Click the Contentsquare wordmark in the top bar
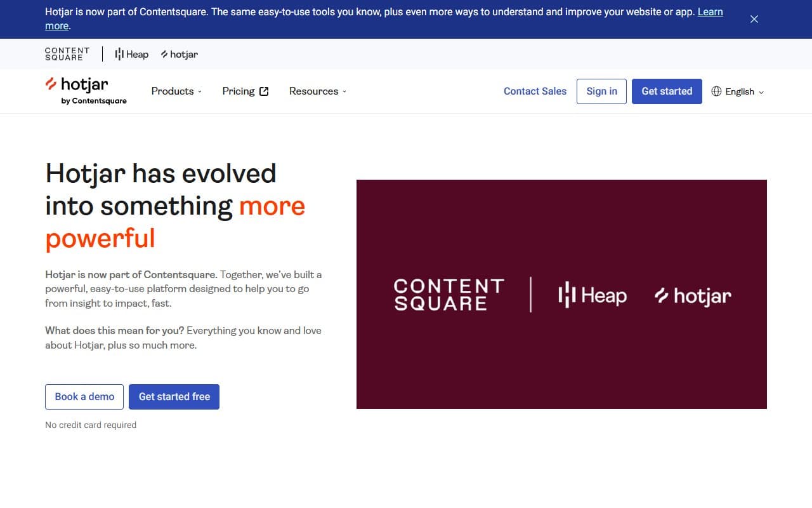The image size is (812, 508). 67,54
